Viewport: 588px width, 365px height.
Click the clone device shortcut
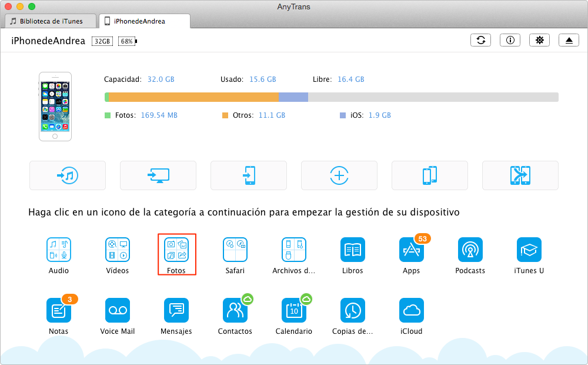click(x=430, y=175)
